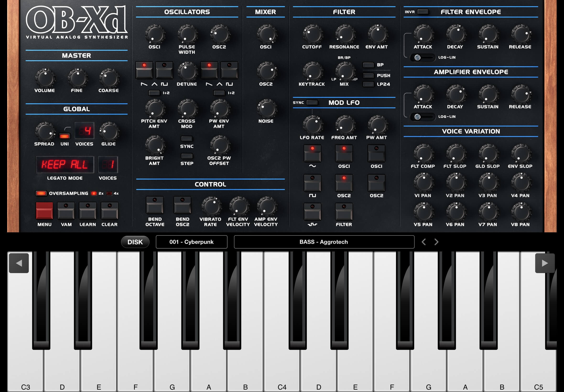The image size is (564, 392).
Task: Enable 4x oversampling
Action: click(x=109, y=193)
